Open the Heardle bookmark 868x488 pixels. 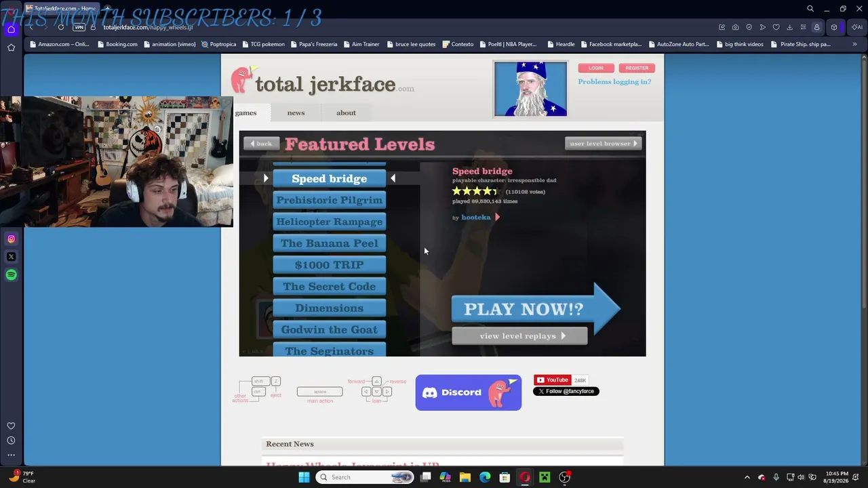click(x=561, y=44)
